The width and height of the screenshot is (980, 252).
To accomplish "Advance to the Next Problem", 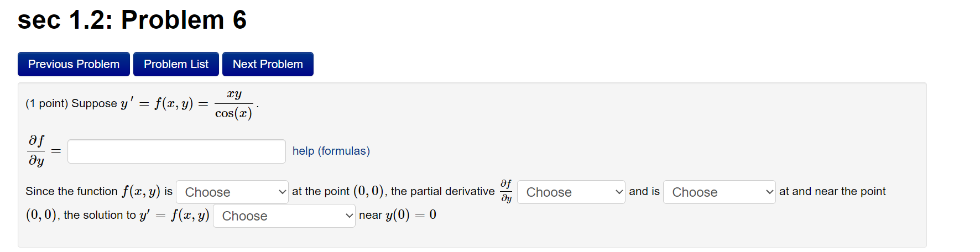I will (268, 64).
